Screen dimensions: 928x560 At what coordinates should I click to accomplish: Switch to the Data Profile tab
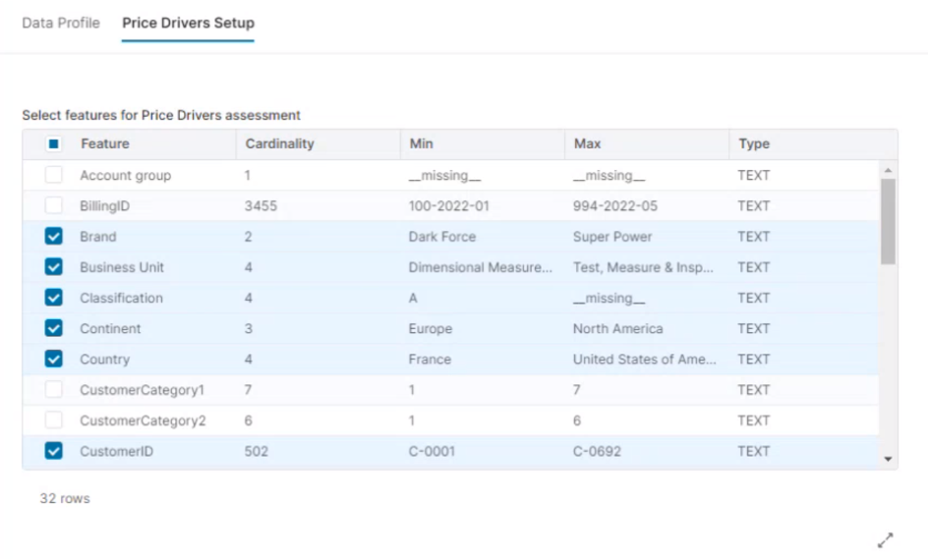[x=61, y=23]
